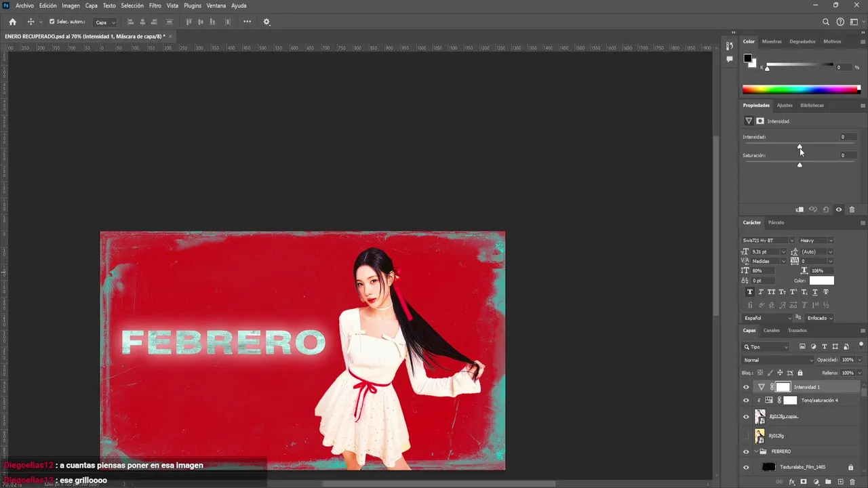Delete layer with Capas trash icon
The image size is (868, 488).
[852, 482]
